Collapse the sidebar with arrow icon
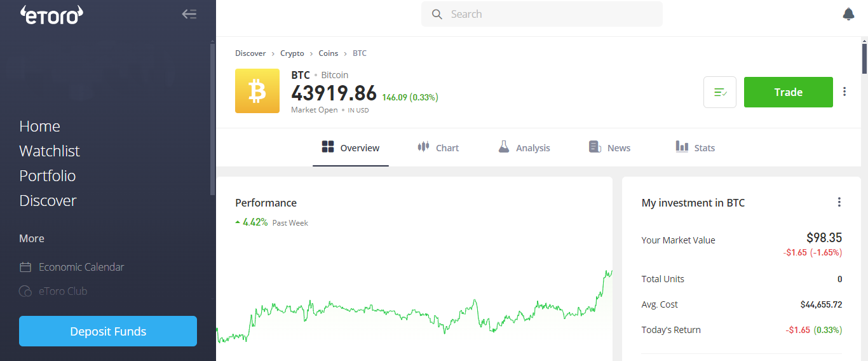 pos(189,14)
